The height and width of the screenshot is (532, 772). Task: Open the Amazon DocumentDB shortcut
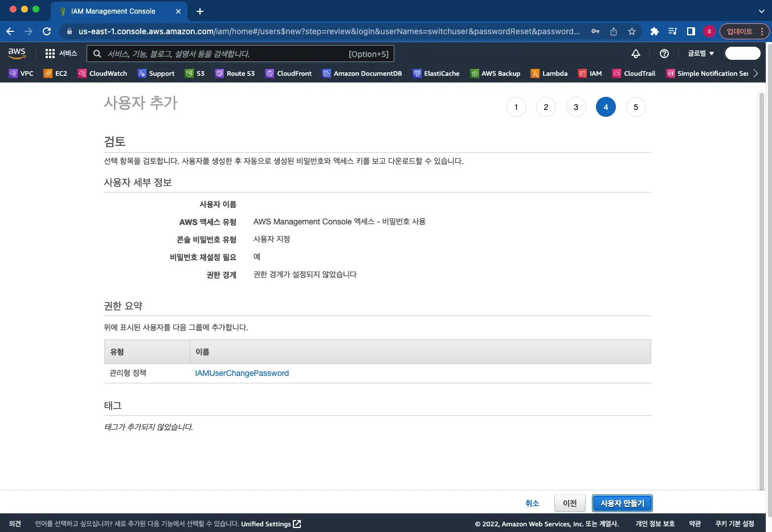pyautogui.click(x=362, y=73)
